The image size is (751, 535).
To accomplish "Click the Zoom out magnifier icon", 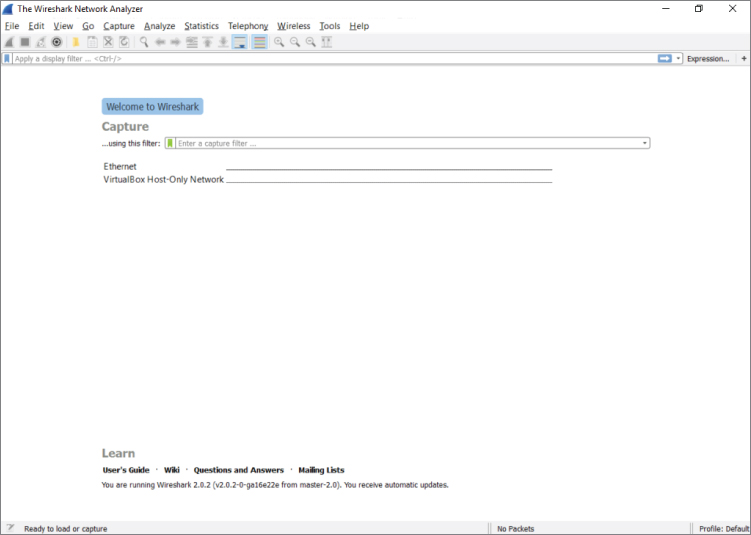I will (295, 42).
